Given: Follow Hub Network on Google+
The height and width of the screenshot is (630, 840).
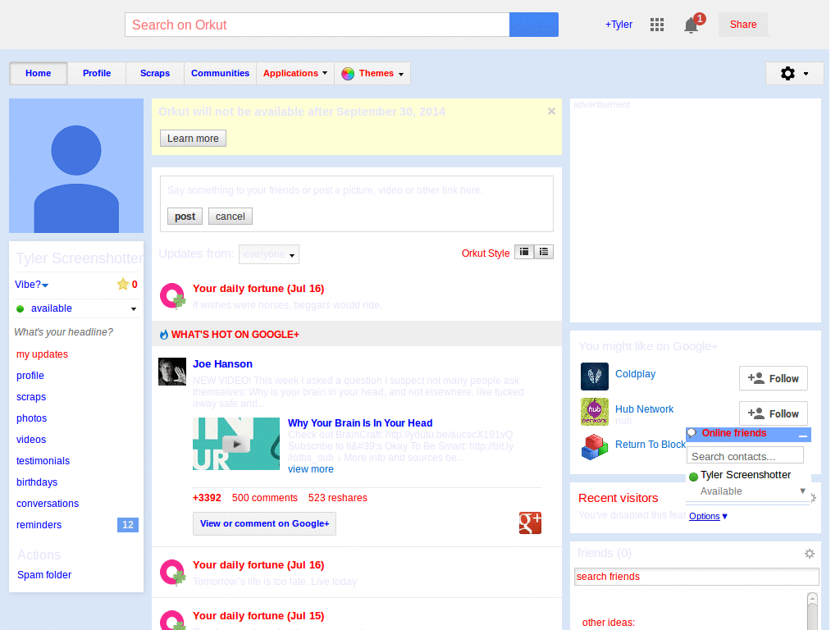Looking at the screenshot, I should (x=773, y=413).
